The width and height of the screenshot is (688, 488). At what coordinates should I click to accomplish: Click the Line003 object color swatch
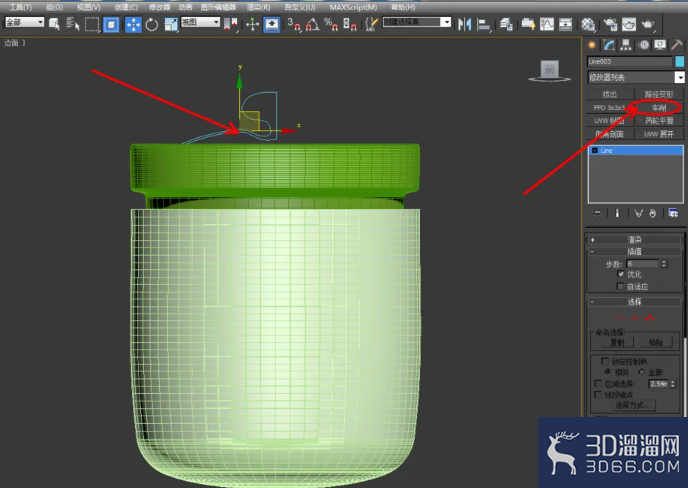(680, 61)
